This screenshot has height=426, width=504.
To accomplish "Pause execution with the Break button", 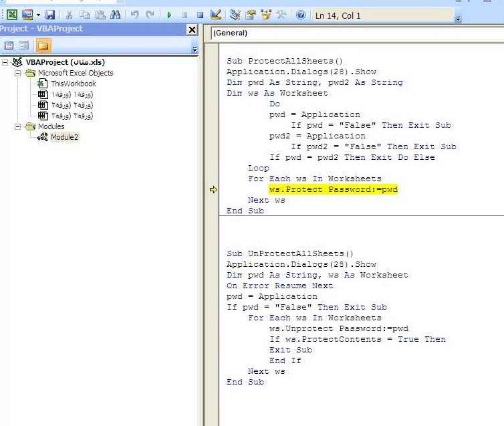I will 184,15.
